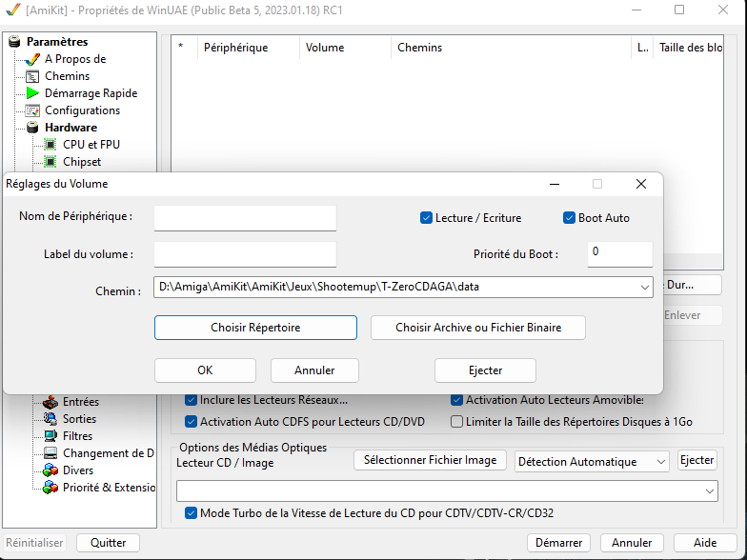Expand the empty CD image path dropdown

coord(709,490)
